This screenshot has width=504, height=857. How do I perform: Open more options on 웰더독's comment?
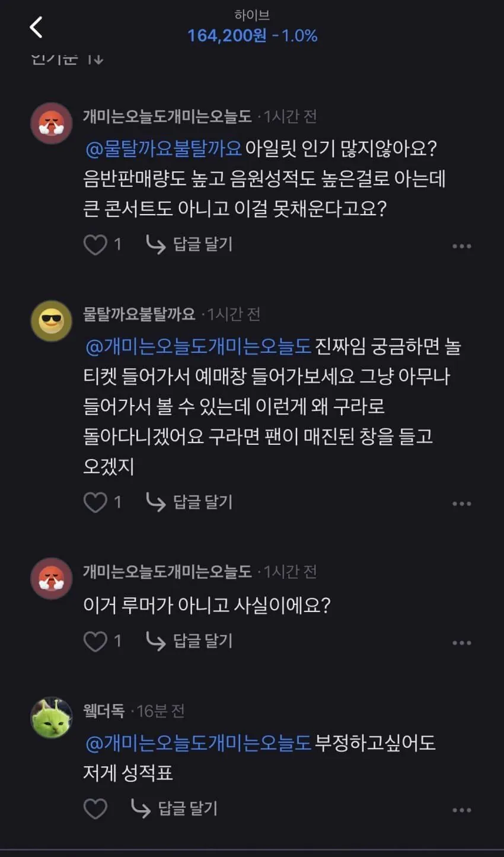click(x=461, y=810)
